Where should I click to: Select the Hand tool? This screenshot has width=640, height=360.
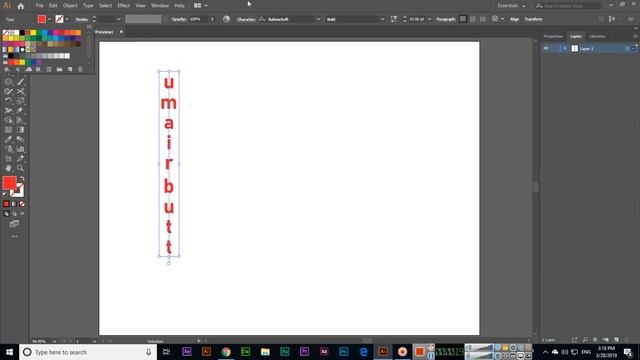[8, 168]
